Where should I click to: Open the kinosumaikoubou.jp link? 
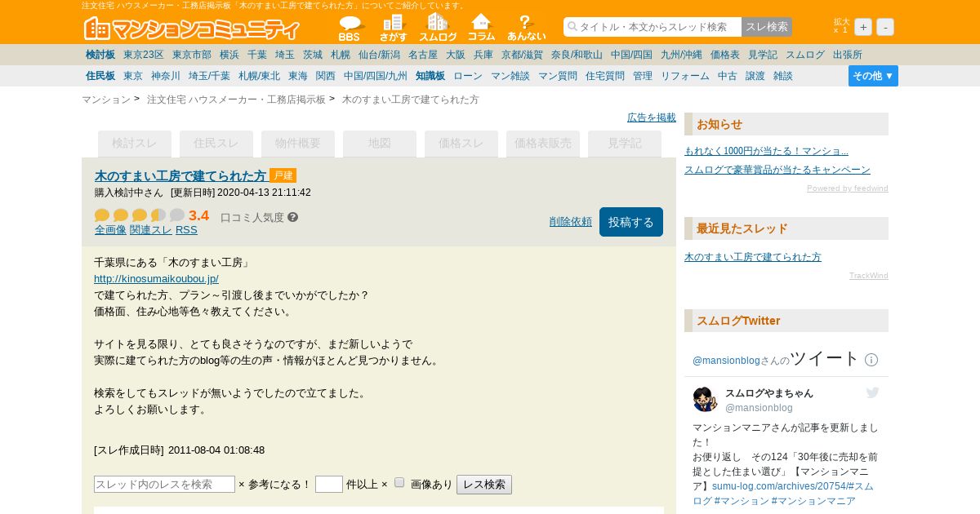pos(156,279)
